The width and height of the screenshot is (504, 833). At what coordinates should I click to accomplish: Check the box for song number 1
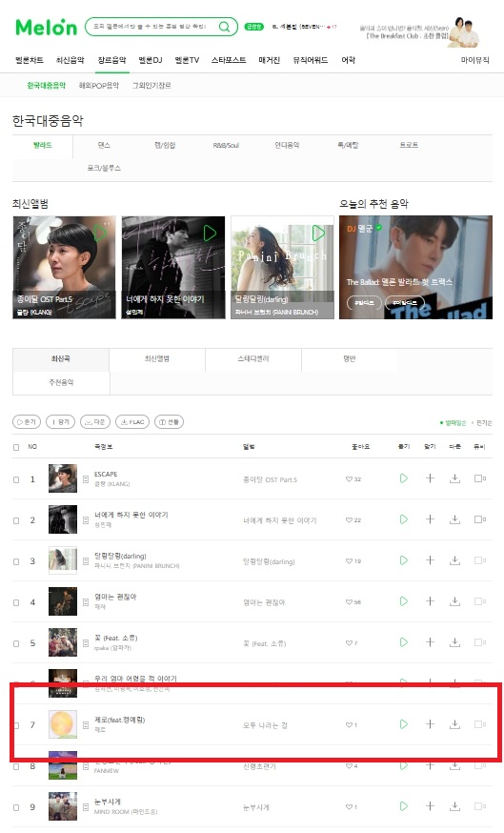pos(16,479)
